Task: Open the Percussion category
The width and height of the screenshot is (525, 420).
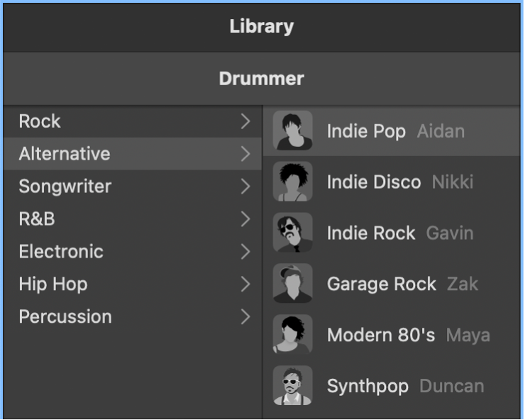Action: point(133,316)
